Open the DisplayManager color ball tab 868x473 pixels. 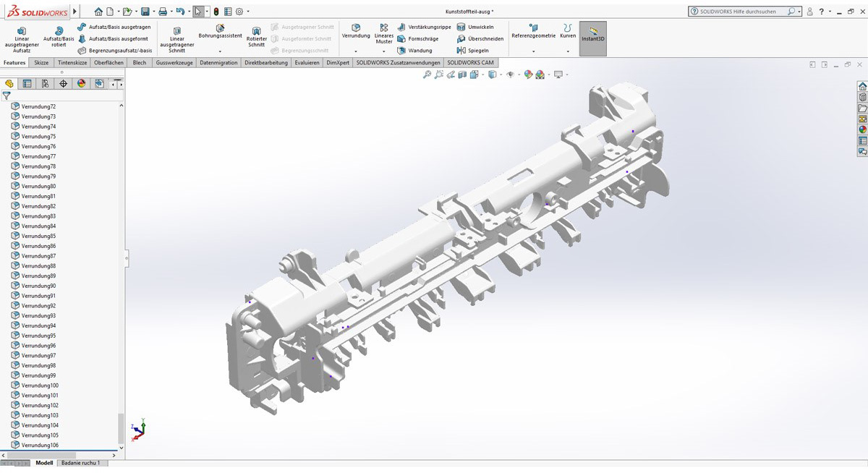pos(81,84)
